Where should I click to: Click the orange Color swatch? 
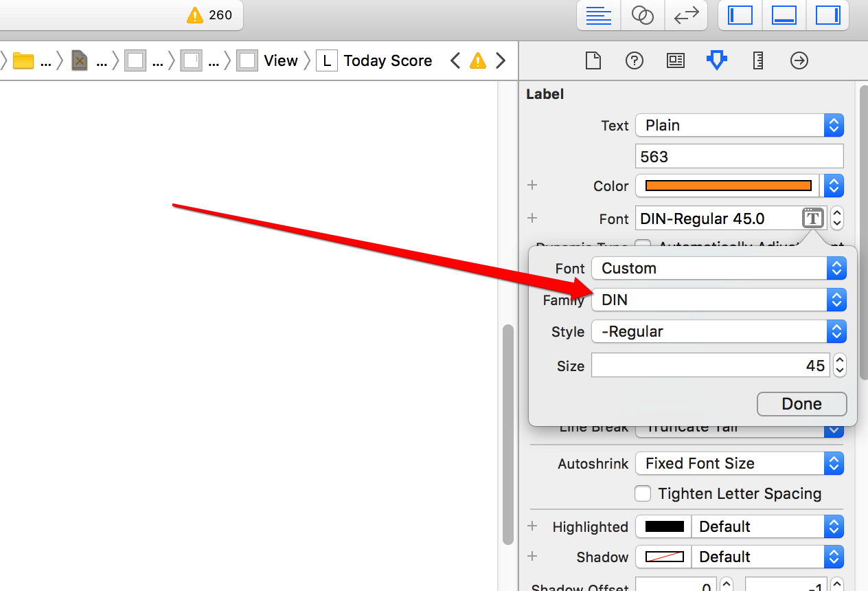pyautogui.click(x=729, y=186)
